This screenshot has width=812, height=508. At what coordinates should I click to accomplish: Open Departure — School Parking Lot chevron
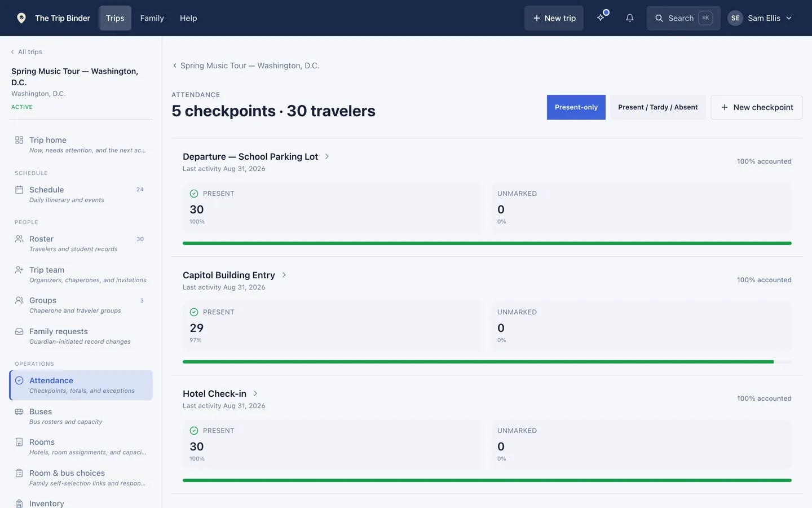[327, 156]
